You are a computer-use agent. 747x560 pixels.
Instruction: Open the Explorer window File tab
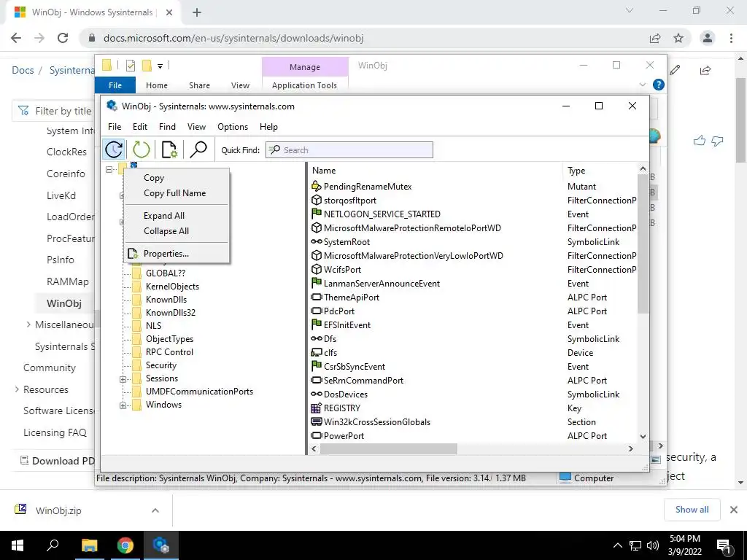click(115, 85)
